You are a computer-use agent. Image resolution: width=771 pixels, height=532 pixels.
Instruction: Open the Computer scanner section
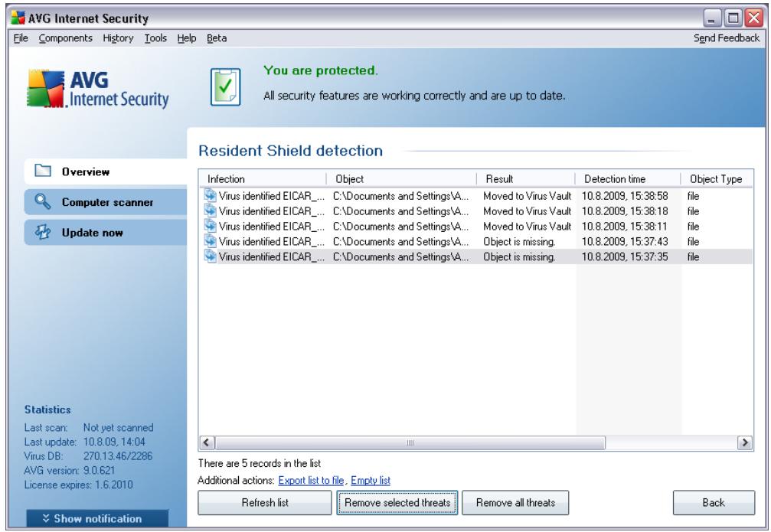pyautogui.click(x=106, y=202)
